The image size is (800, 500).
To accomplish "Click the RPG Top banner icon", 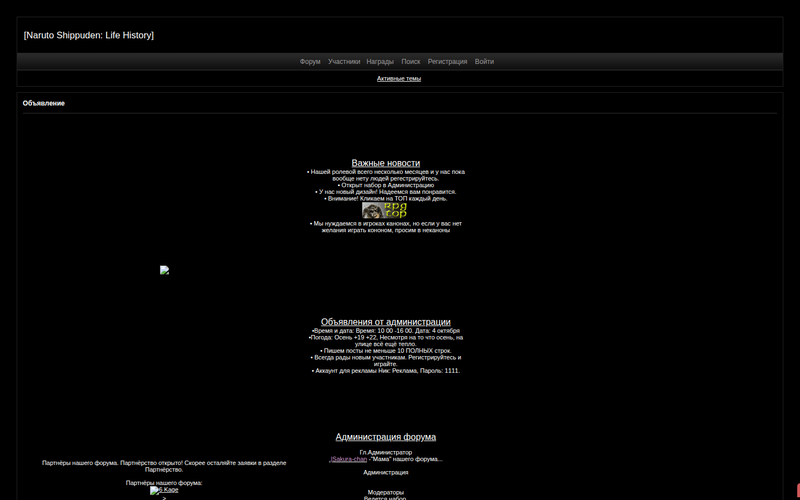I will [x=385, y=211].
